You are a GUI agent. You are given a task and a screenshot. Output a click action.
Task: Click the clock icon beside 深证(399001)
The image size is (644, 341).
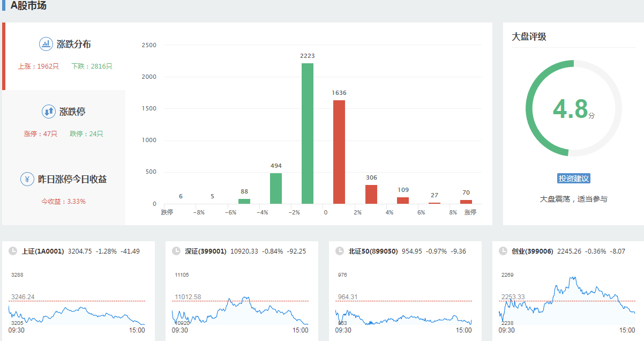tap(176, 251)
